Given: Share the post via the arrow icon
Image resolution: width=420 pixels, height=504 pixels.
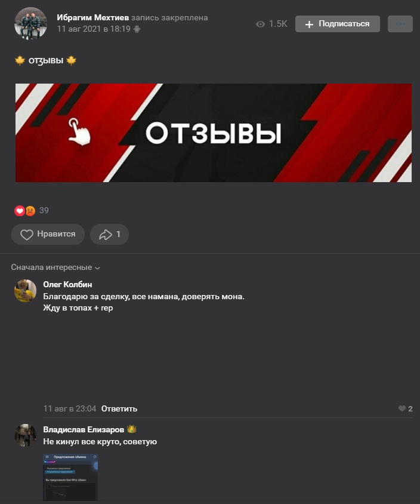Looking at the screenshot, I should pyautogui.click(x=110, y=234).
